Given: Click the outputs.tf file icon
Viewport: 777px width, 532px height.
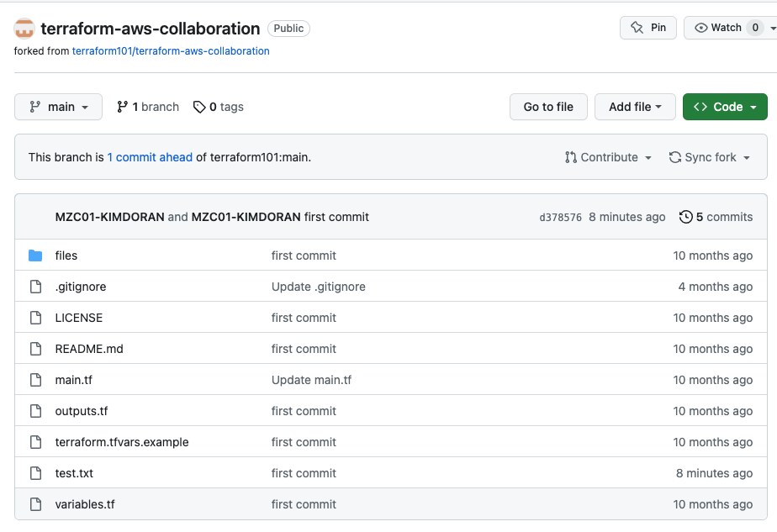Looking at the screenshot, I should pyautogui.click(x=35, y=411).
